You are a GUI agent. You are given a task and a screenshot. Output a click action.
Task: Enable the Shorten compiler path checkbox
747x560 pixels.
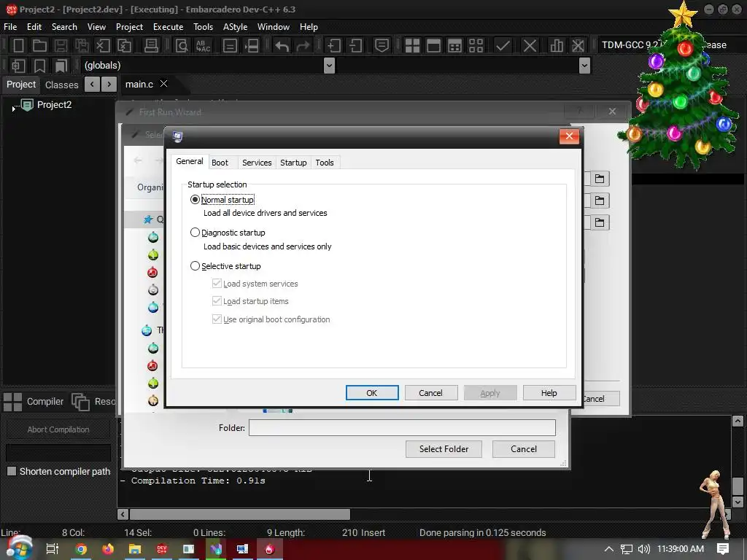point(12,472)
